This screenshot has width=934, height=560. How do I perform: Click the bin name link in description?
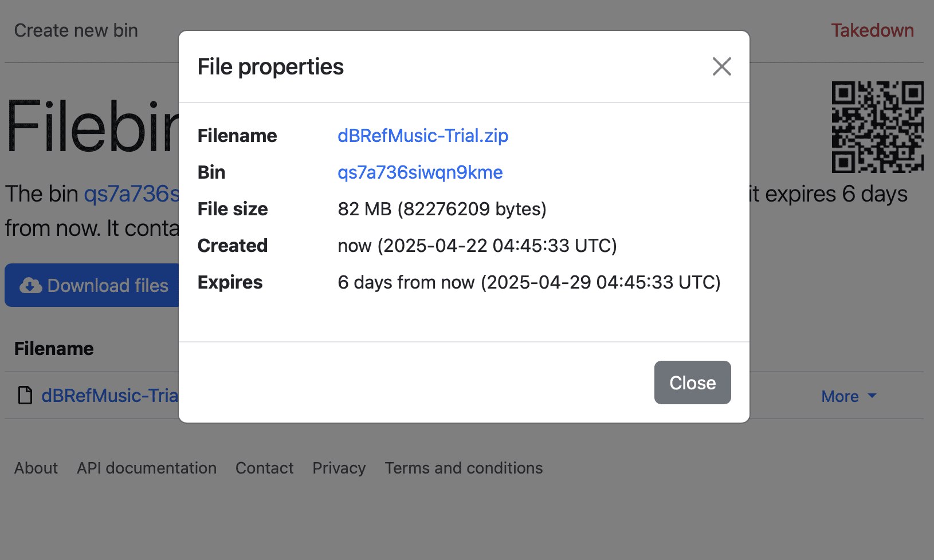pos(131,194)
